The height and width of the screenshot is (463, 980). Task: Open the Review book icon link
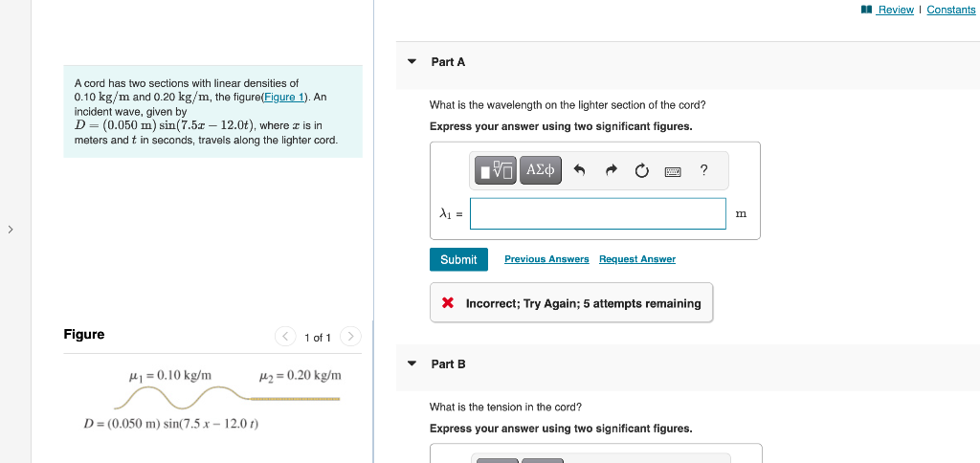coord(887,10)
